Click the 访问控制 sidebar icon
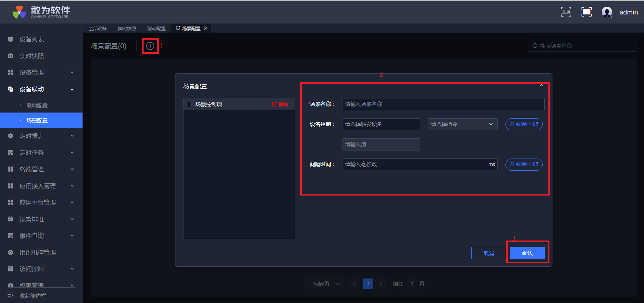The image size is (644, 303). 11,269
